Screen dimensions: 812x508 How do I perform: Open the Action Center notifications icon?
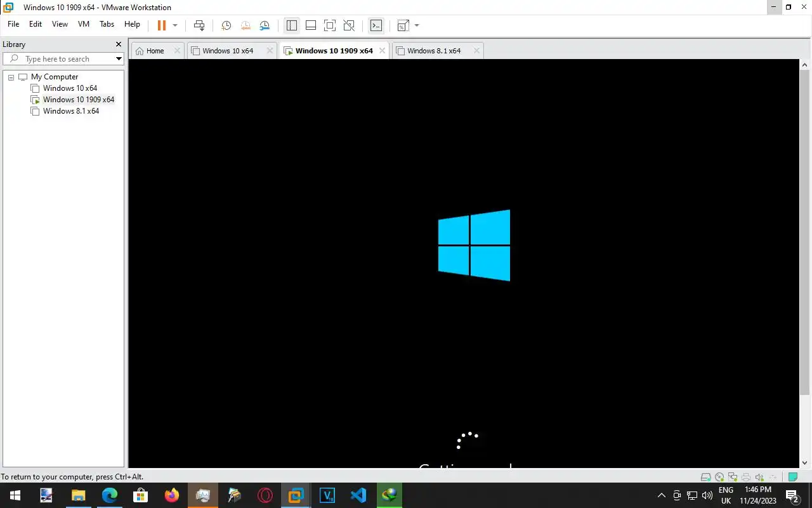(x=792, y=495)
